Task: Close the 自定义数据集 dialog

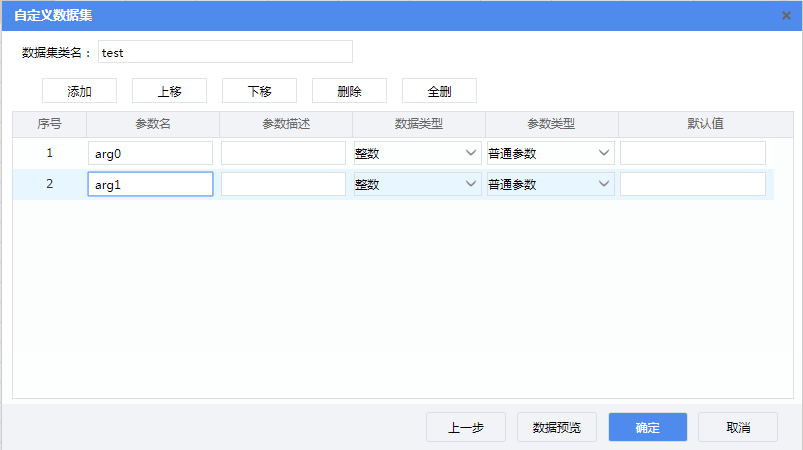Action: click(x=786, y=16)
